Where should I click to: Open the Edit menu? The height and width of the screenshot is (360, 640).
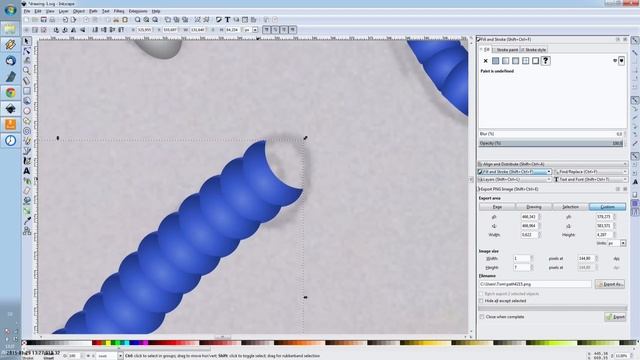pos(38,11)
